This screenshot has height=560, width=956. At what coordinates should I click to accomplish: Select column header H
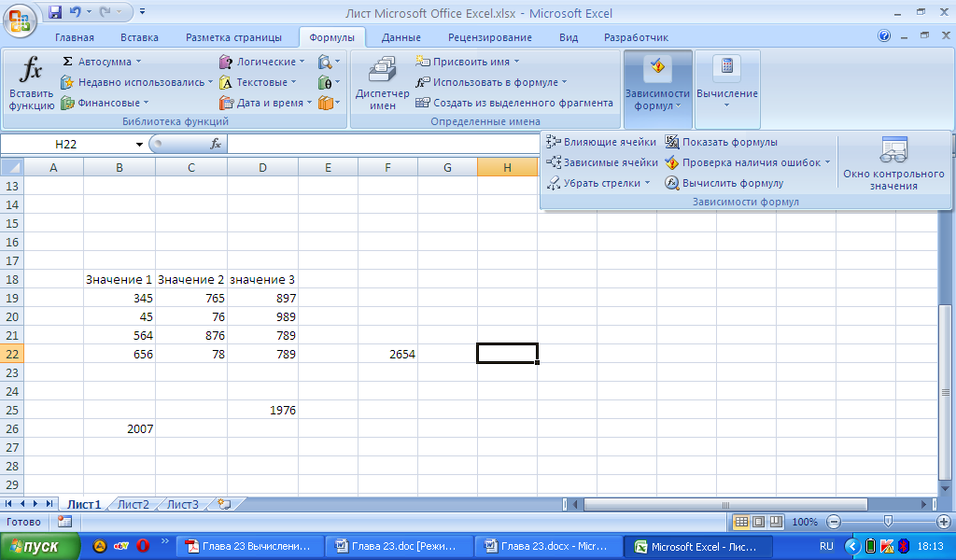pyautogui.click(x=507, y=168)
